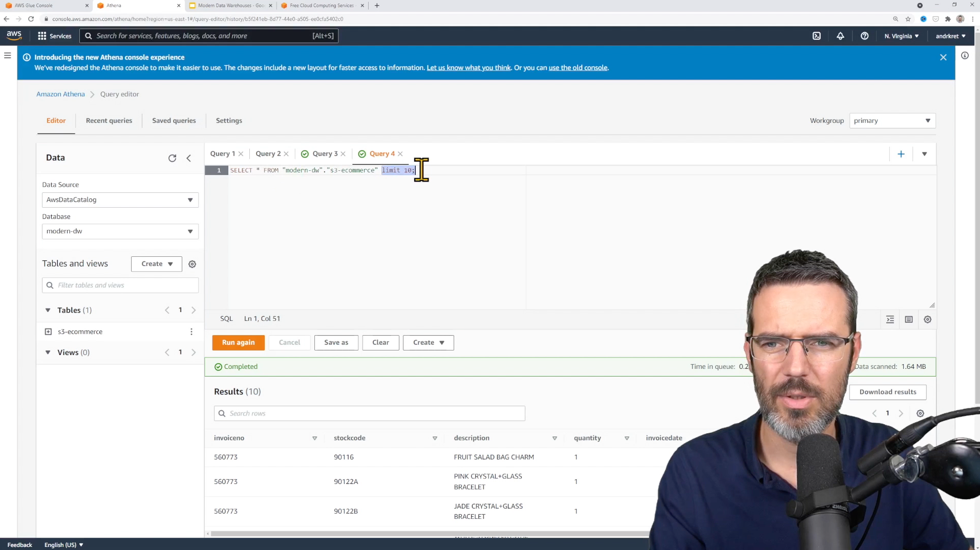This screenshot has height=550, width=980.
Task: Format the SQL query icon
Action: point(890,319)
